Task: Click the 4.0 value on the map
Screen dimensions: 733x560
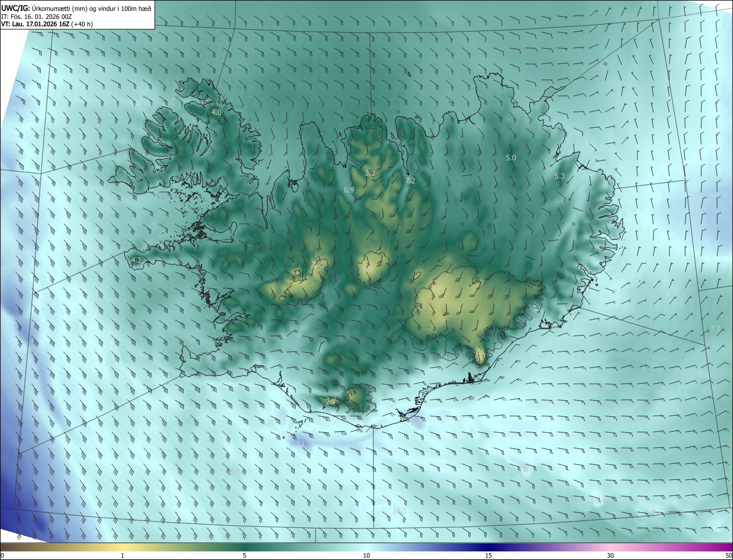Action: (216, 113)
